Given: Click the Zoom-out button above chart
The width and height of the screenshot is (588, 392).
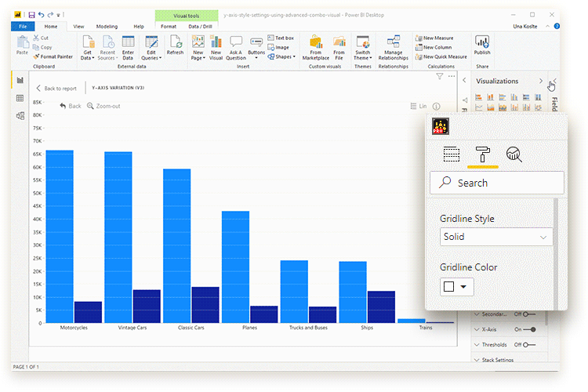Looking at the screenshot, I should (x=103, y=106).
